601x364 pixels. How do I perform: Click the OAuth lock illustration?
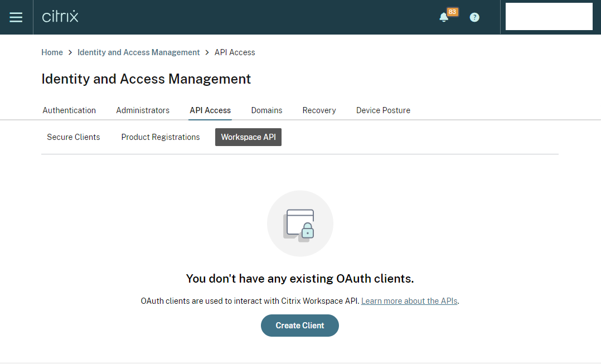click(300, 224)
